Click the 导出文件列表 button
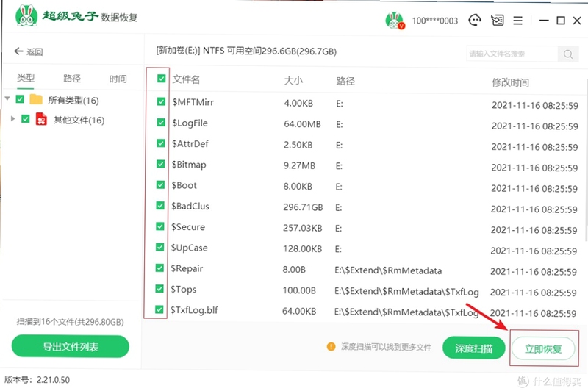588x391 pixels. tap(70, 346)
